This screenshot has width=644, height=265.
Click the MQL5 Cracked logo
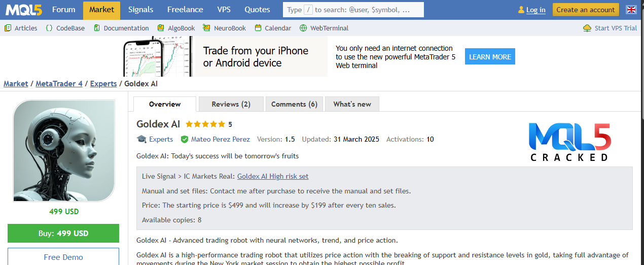(x=569, y=142)
